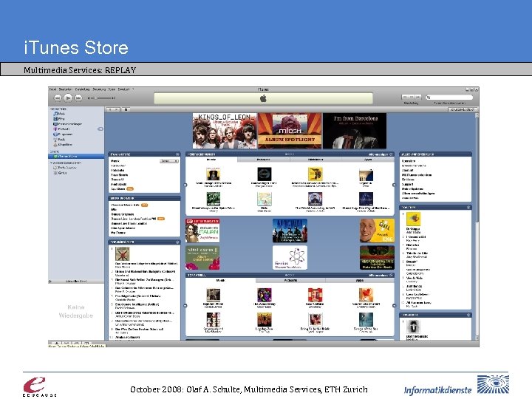Click the right carousel arrow of lower section
532x399 pixels.
click(x=394, y=306)
